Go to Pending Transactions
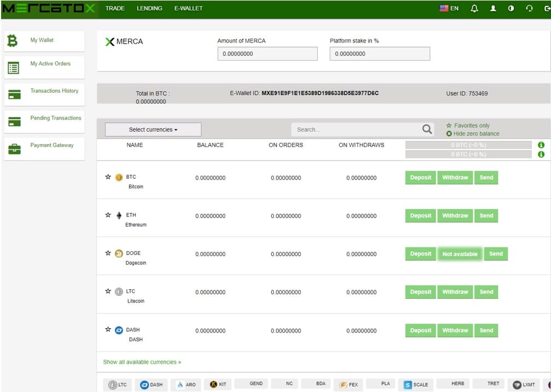This screenshot has width=551, height=392. 44,121
